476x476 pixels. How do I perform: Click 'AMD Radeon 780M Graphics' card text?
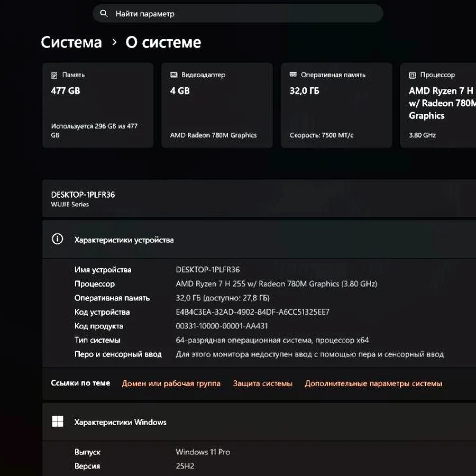[214, 135]
